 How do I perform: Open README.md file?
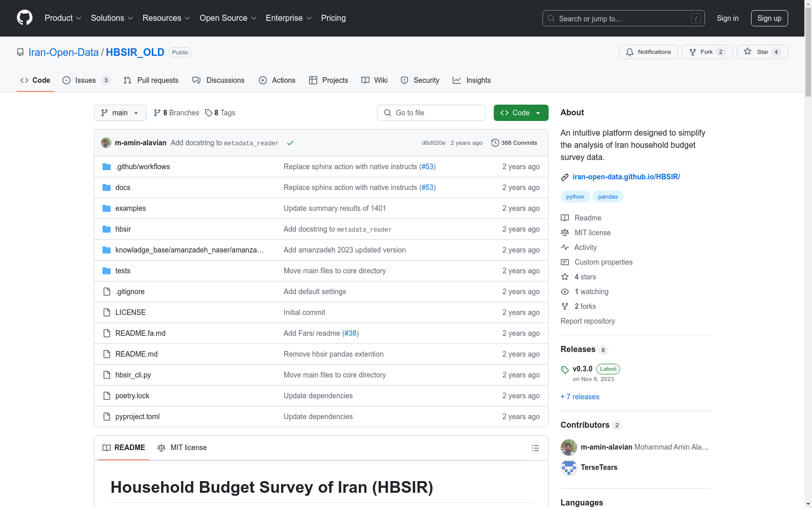coord(137,354)
